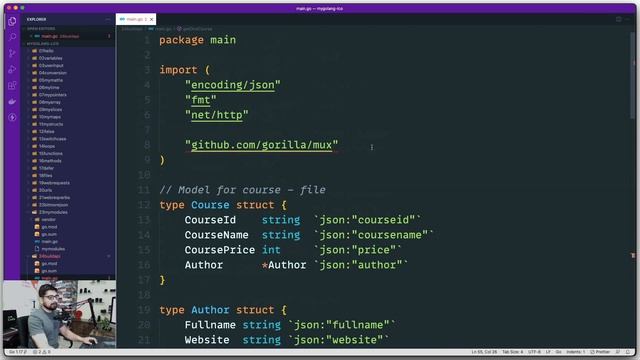Image resolution: width=640 pixels, height=360 pixels.
Task: Click the Prettier status bar item
Action: 600,352
